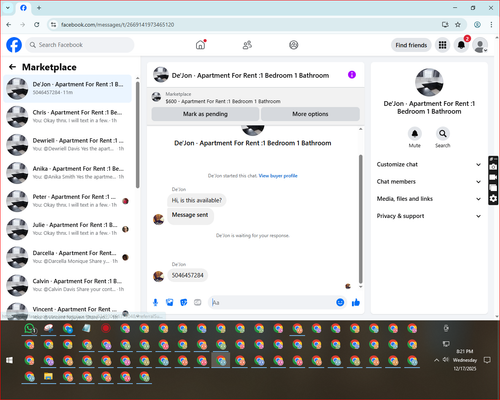Expand Media, files and links section

(x=429, y=199)
